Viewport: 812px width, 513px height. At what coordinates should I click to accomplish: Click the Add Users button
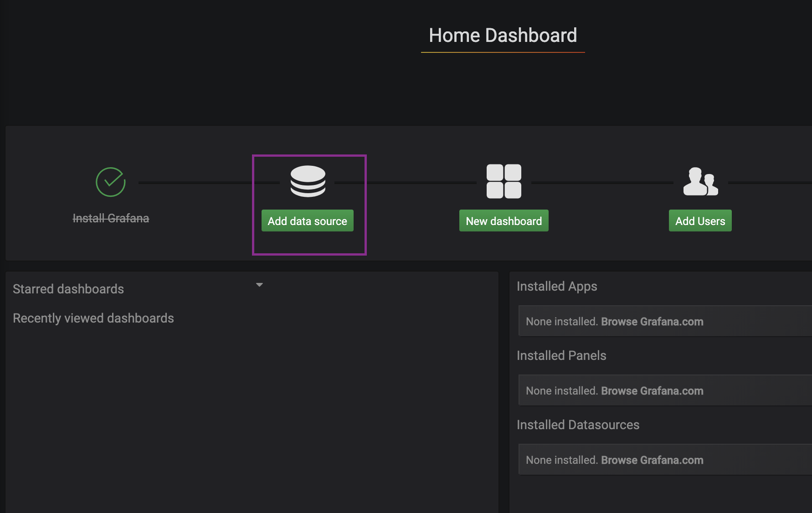(700, 221)
